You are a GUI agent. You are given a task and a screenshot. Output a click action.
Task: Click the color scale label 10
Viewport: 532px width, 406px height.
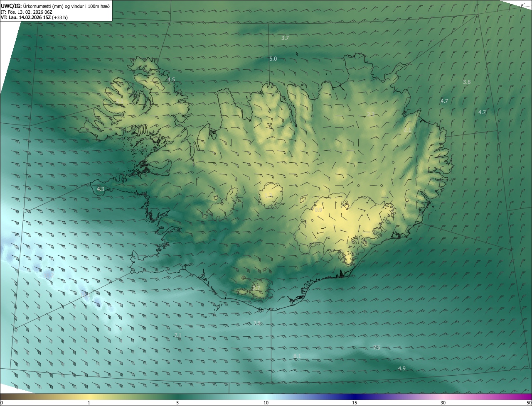click(x=266, y=403)
